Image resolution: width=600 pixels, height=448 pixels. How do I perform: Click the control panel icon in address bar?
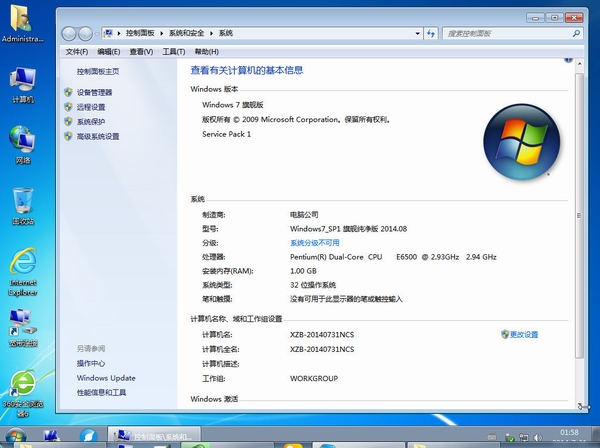(109, 33)
